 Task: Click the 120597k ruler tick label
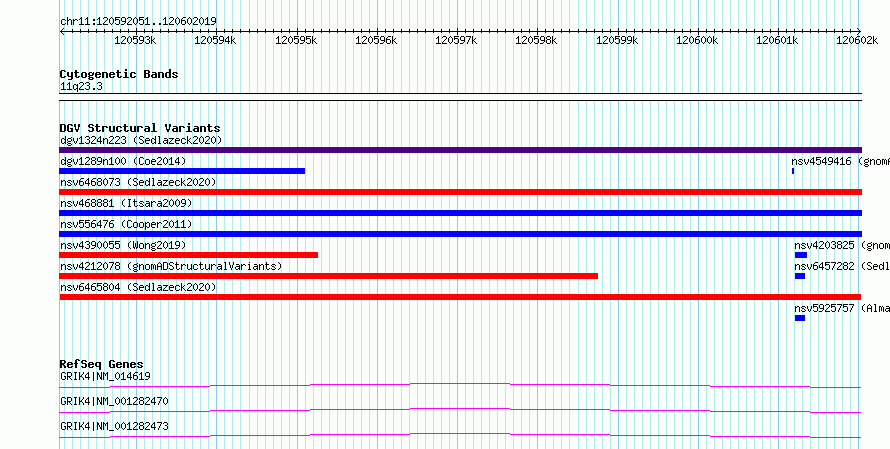(456, 40)
